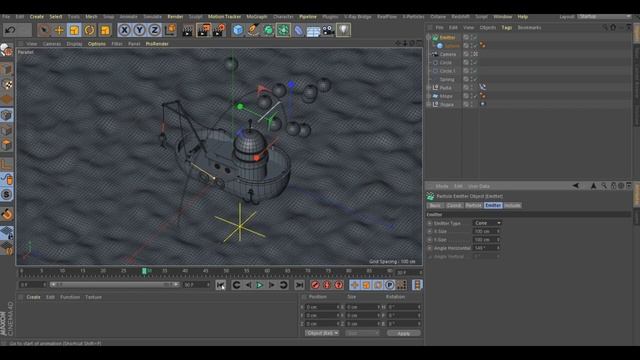Switch to the Basic tab
The height and width of the screenshot is (360, 640).
coord(435,205)
